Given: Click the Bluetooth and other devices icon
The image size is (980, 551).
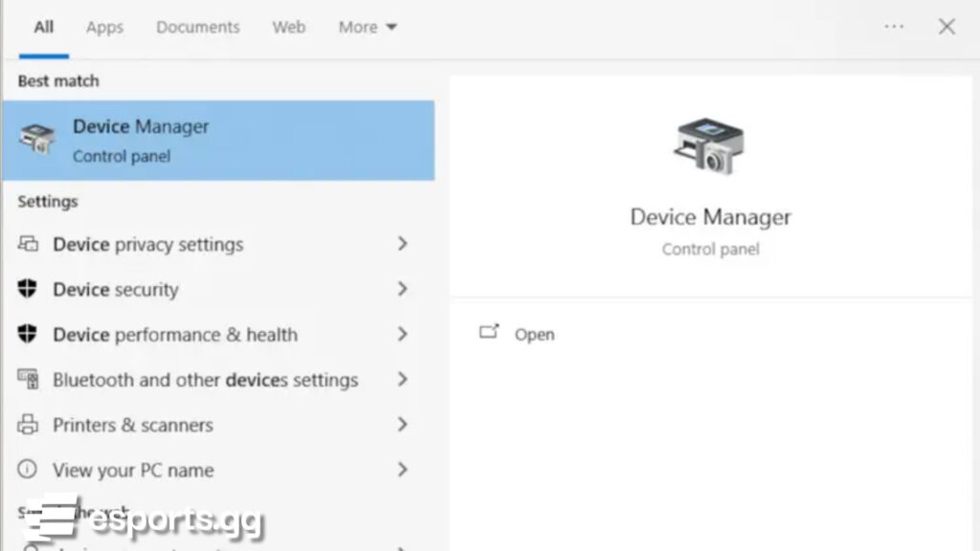Looking at the screenshot, I should [x=28, y=380].
